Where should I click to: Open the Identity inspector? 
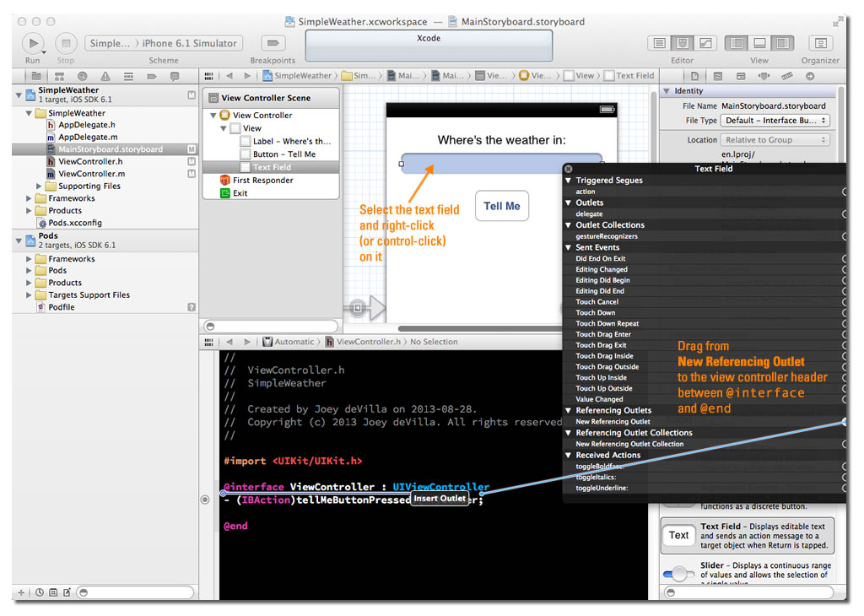point(741,76)
